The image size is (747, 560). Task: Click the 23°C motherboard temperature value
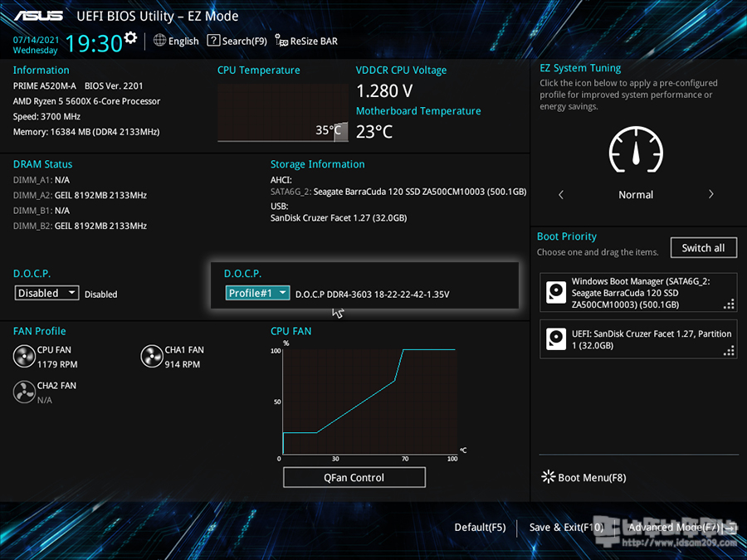tap(374, 131)
